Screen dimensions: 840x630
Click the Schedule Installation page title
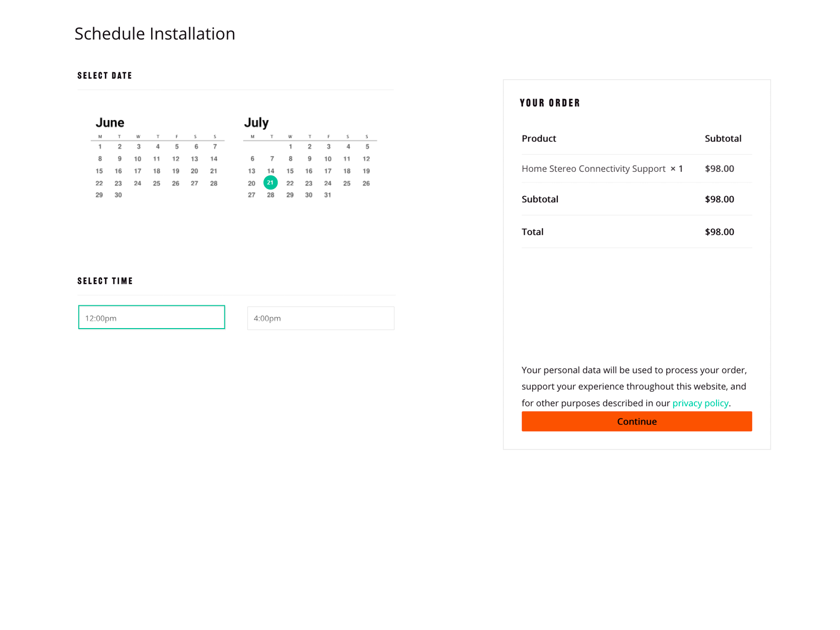tap(155, 34)
